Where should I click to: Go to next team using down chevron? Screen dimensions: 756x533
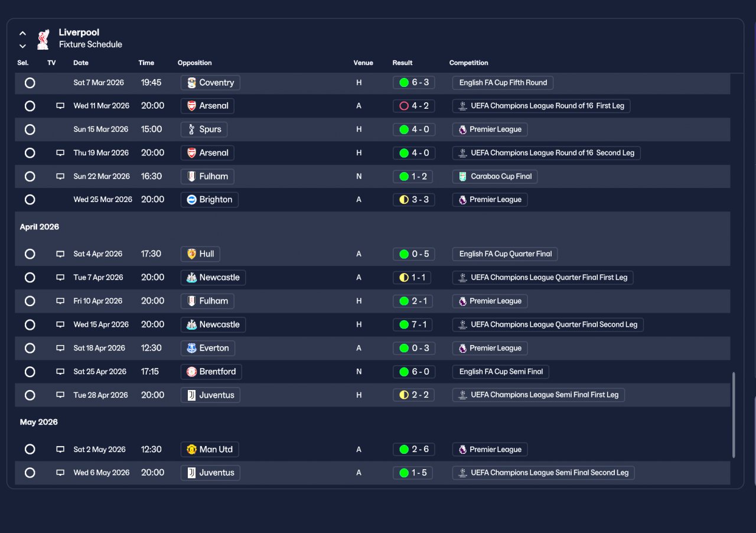click(22, 45)
